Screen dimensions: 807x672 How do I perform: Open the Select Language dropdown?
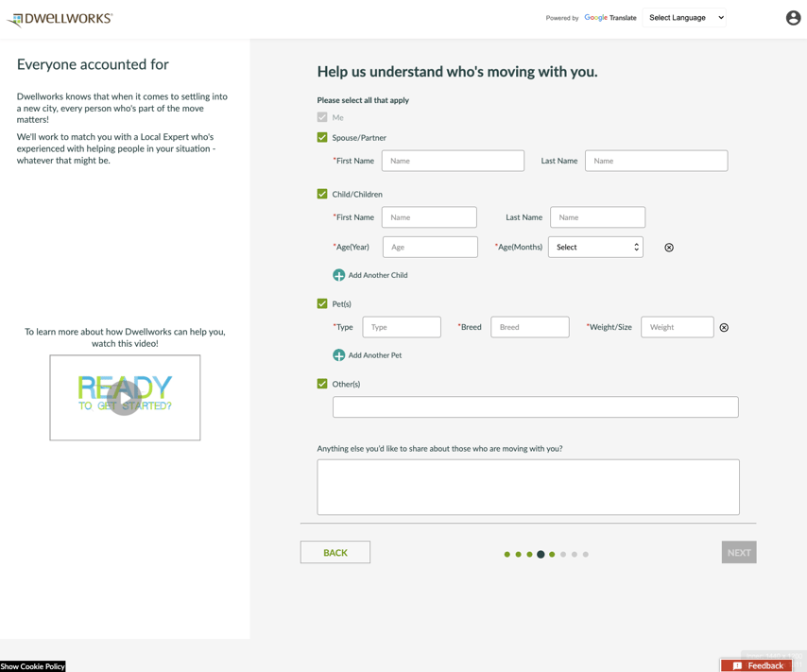(683, 17)
